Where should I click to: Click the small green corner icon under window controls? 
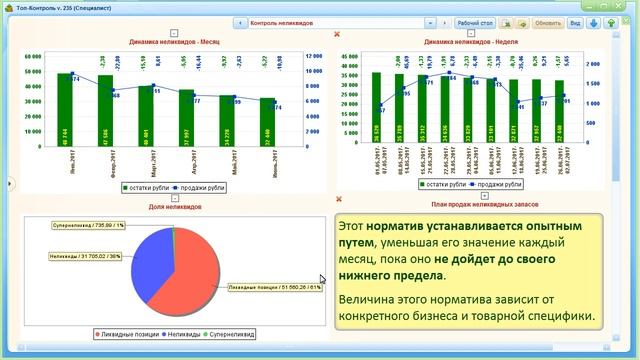(626, 20)
